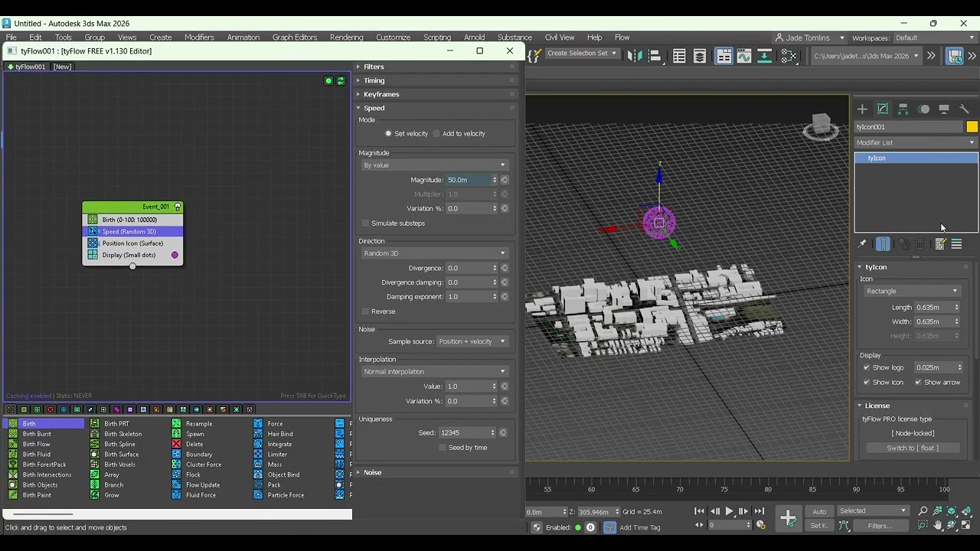Pick the Delete operator in depot

coord(194,444)
